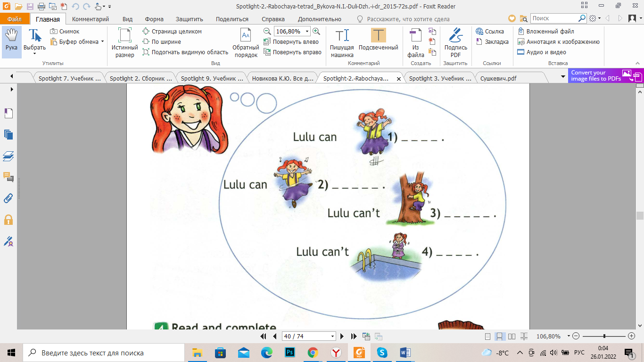Add a Закладка bookmark

(x=492, y=42)
